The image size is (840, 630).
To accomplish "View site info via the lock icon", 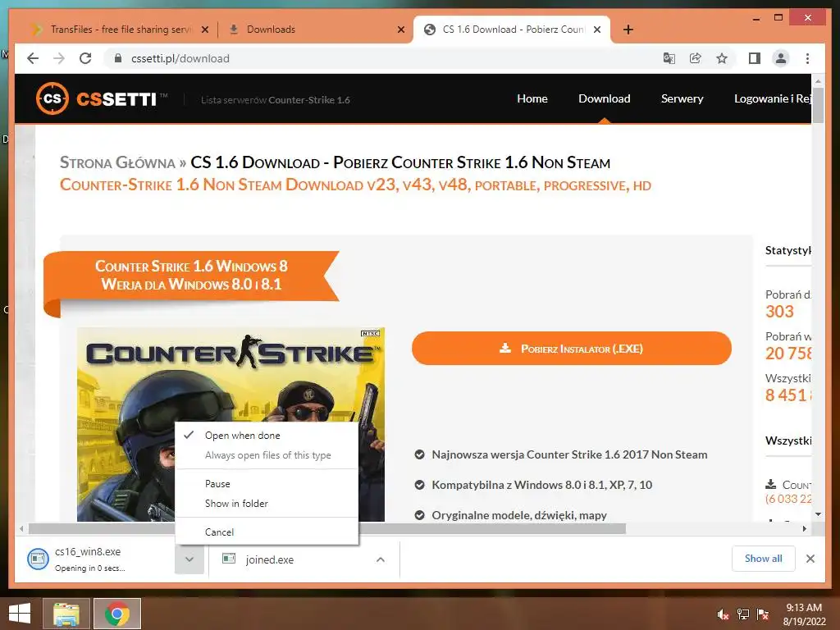I will tap(118, 58).
